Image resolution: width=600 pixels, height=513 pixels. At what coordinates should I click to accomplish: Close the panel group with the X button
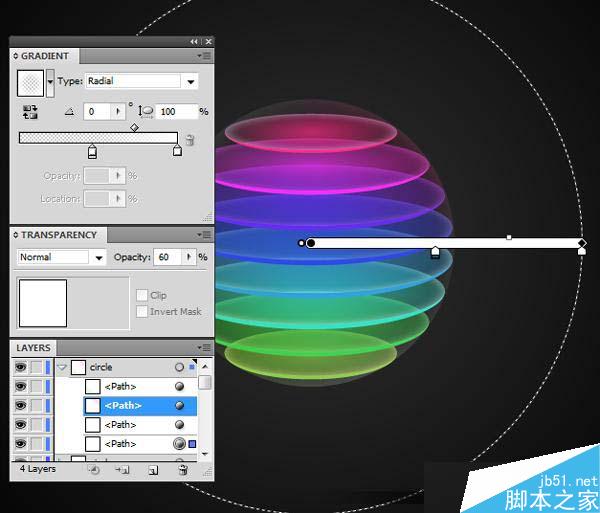point(209,42)
